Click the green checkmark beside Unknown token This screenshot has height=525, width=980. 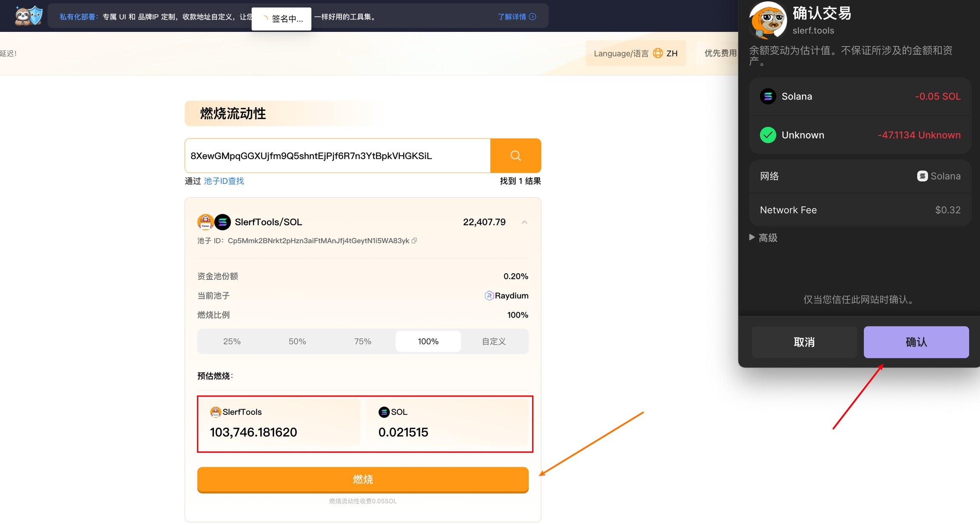tap(768, 135)
